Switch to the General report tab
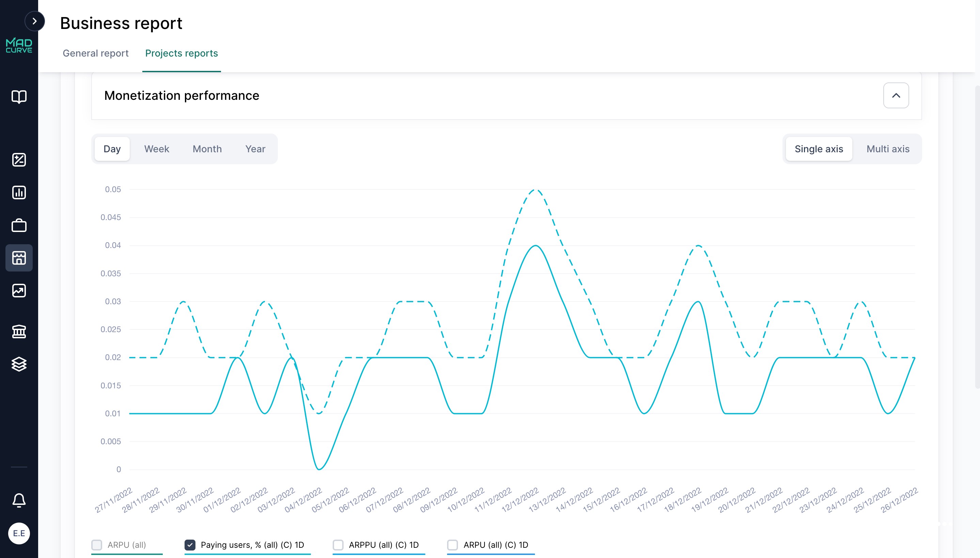This screenshot has height=558, width=980. point(96,53)
